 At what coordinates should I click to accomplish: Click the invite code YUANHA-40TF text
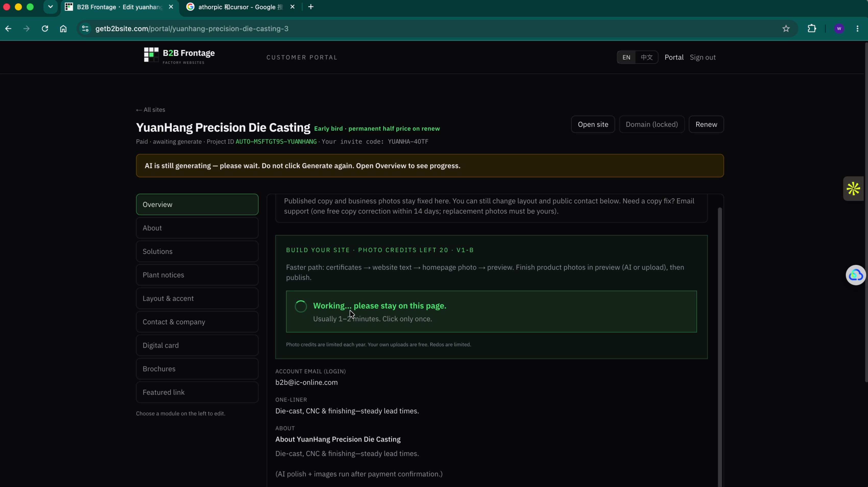click(x=408, y=142)
